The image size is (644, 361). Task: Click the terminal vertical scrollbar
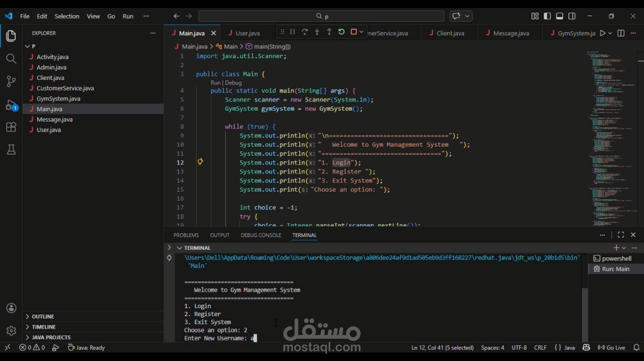(x=585, y=314)
